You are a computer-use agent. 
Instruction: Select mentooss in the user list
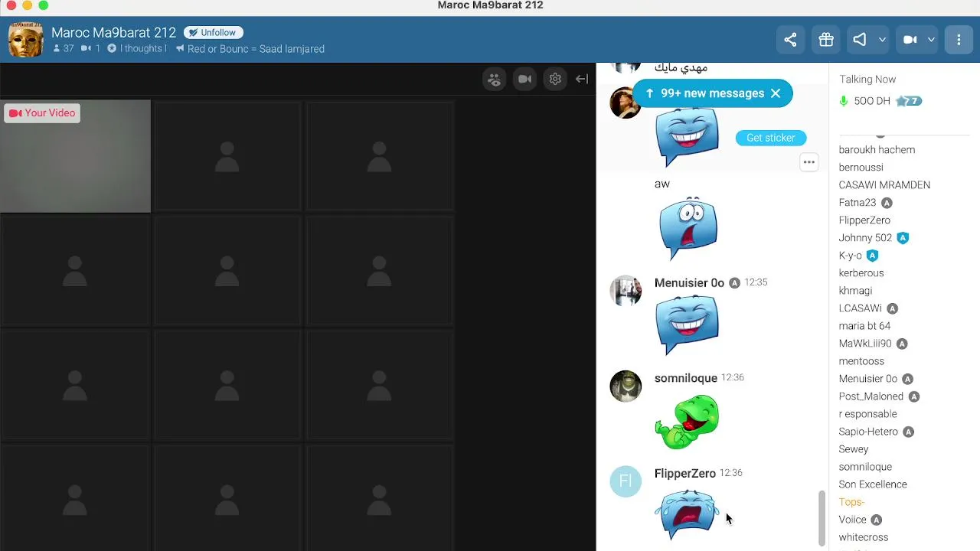(861, 361)
